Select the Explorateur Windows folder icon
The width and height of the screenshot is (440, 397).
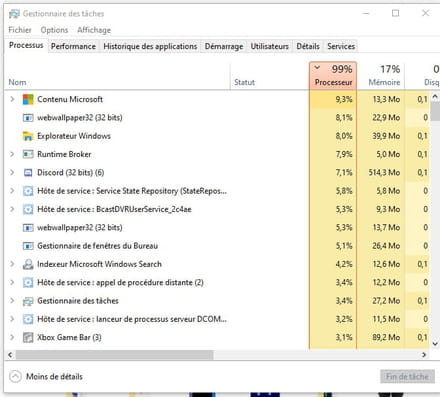click(28, 136)
